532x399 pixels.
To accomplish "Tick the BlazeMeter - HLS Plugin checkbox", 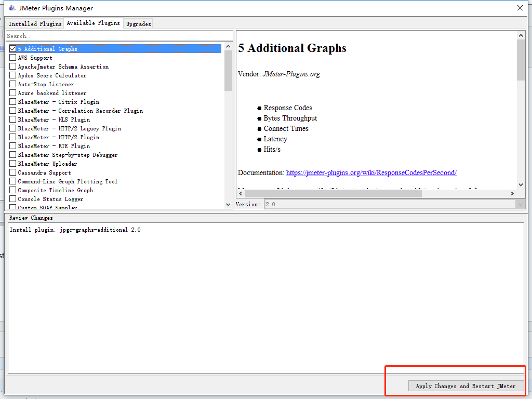I will point(13,119).
